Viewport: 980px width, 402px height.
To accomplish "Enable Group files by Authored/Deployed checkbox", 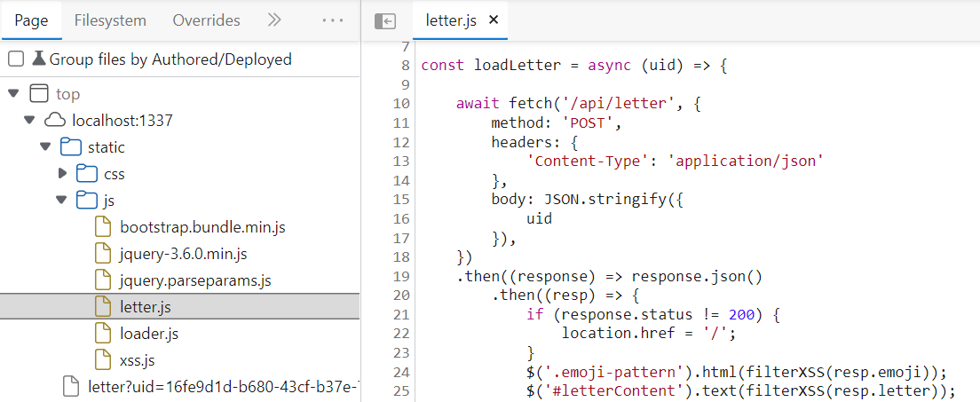I will point(16,59).
